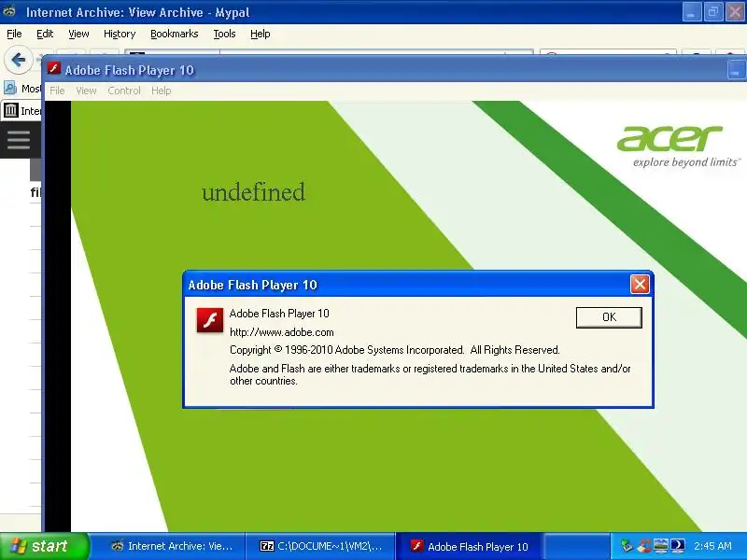Click the Windows Start button
The width and height of the screenshot is (747, 560).
click(x=44, y=546)
